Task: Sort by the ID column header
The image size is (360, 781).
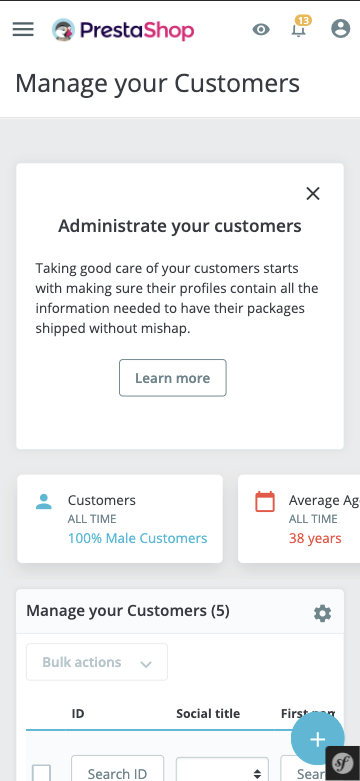Action: [78, 713]
